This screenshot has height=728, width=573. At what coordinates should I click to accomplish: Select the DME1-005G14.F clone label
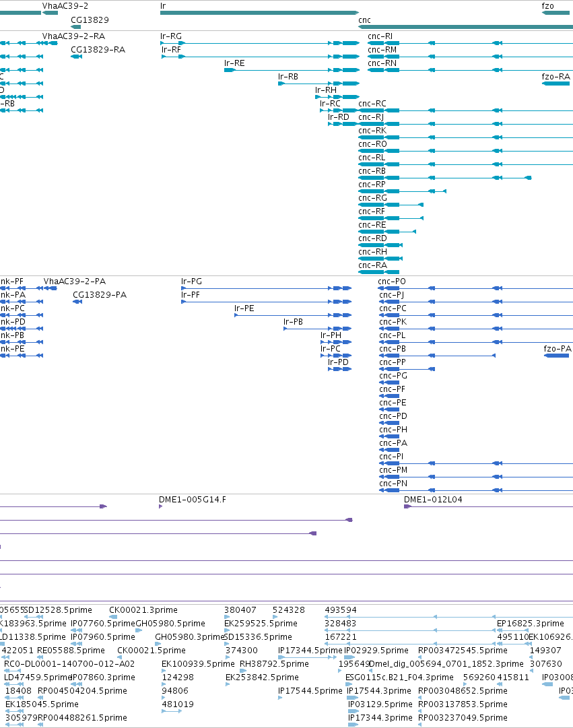click(193, 500)
